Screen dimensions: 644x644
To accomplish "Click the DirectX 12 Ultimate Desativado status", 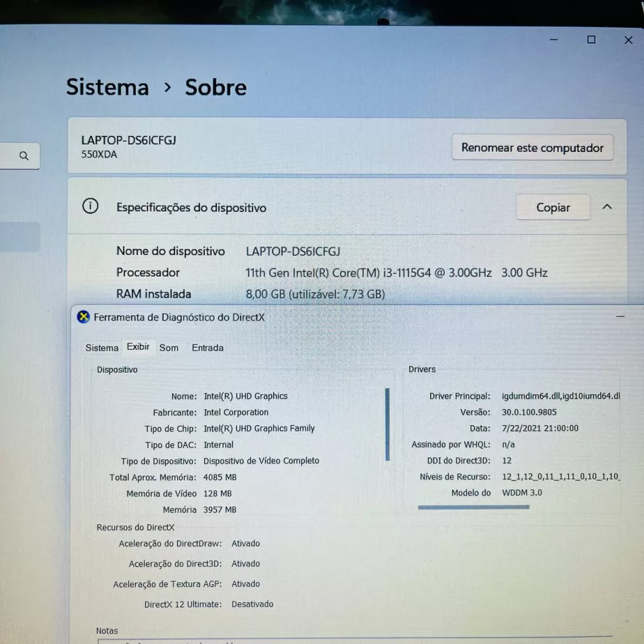I will pos(252,604).
